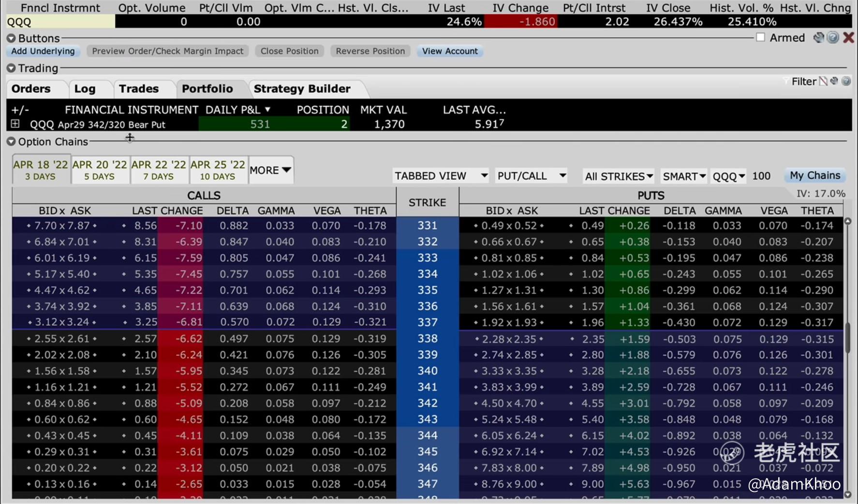Image resolution: width=858 pixels, height=504 pixels.
Task: Enable the Armed checkbox
Action: tap(761, 38)
